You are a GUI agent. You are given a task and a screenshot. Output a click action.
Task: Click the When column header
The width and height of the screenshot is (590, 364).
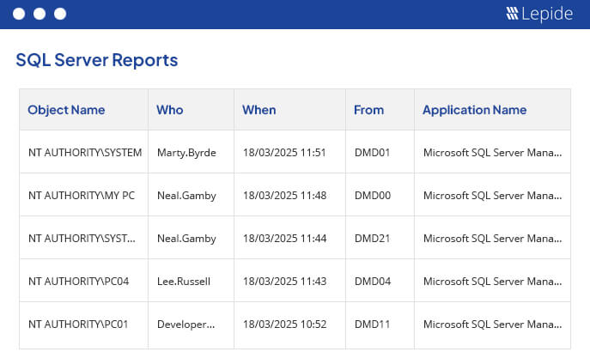click(259, 110)
